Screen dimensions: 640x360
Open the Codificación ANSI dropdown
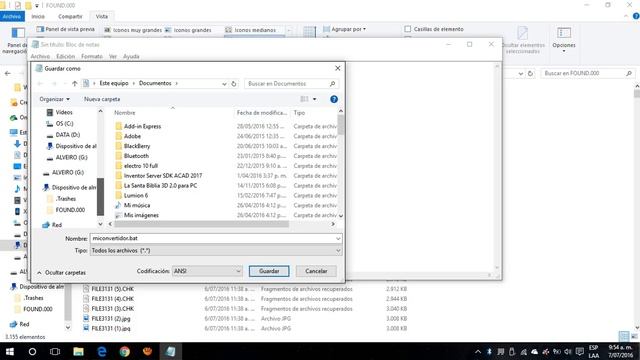207,271
